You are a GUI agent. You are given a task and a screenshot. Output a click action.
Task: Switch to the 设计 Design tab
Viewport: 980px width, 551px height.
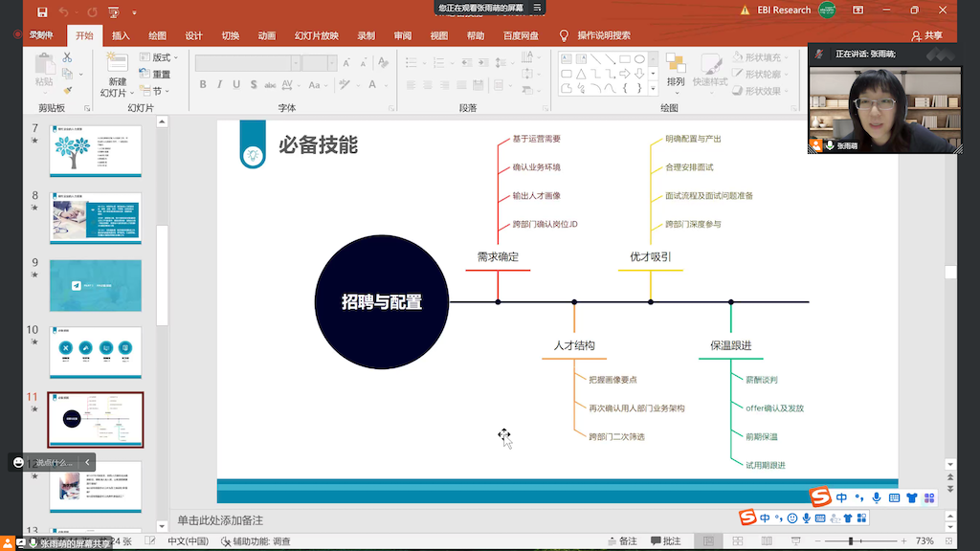(x=193, y=35)
